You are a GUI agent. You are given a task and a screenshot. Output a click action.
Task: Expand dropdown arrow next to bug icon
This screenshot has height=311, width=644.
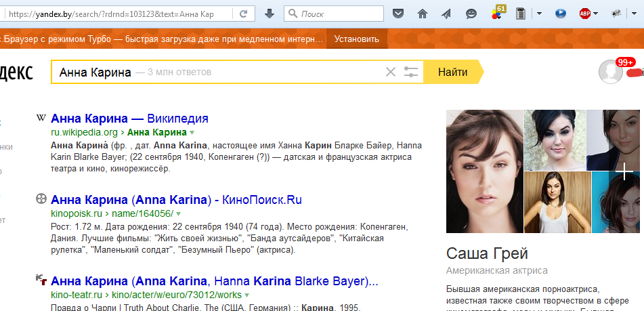(634, 14)
